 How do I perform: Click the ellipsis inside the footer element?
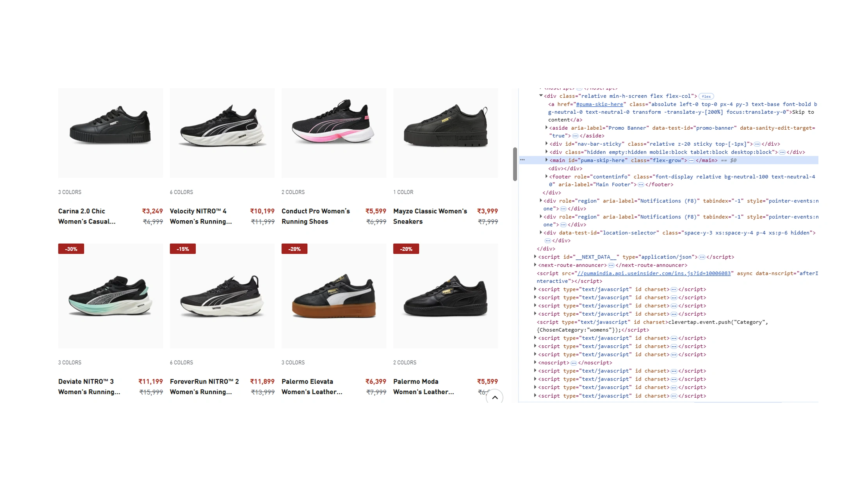point(641,185)
